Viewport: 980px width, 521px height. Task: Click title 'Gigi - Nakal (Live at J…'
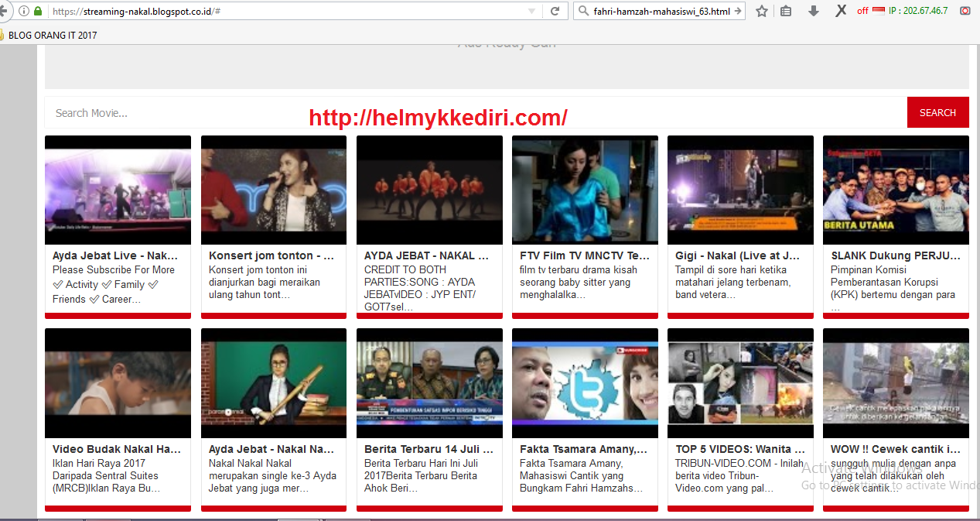click(x=738, y=255)
